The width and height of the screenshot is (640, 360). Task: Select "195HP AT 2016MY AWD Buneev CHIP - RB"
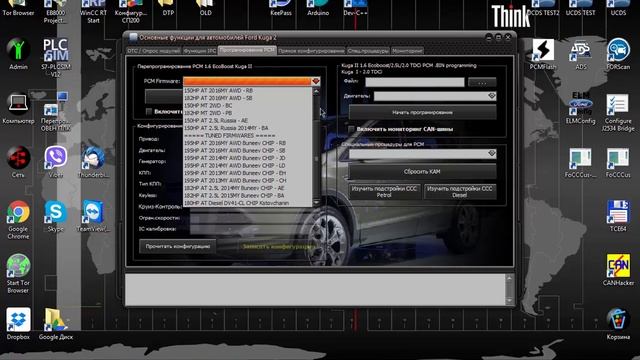coord(247,143)
